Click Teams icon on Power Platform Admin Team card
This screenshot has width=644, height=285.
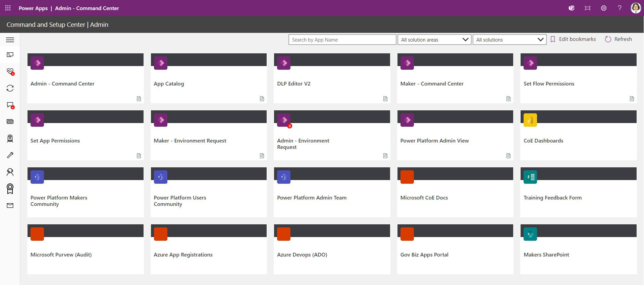(x=284, y=177)
